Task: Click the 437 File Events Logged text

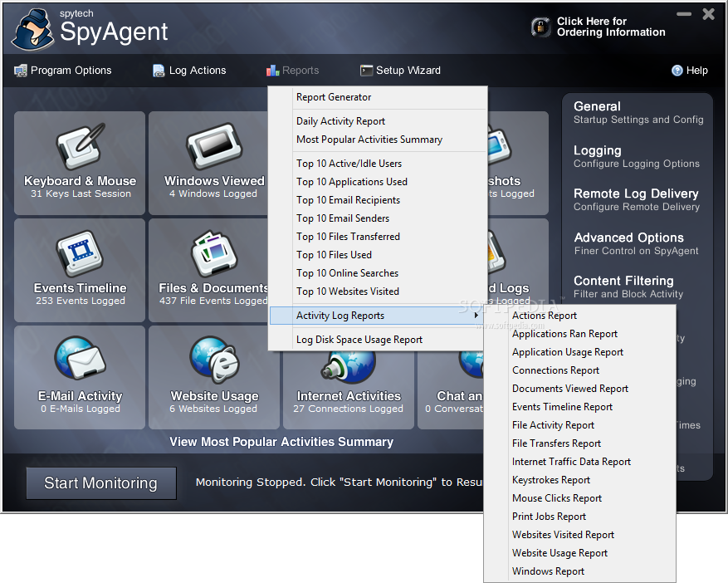Action: [213, 301]
